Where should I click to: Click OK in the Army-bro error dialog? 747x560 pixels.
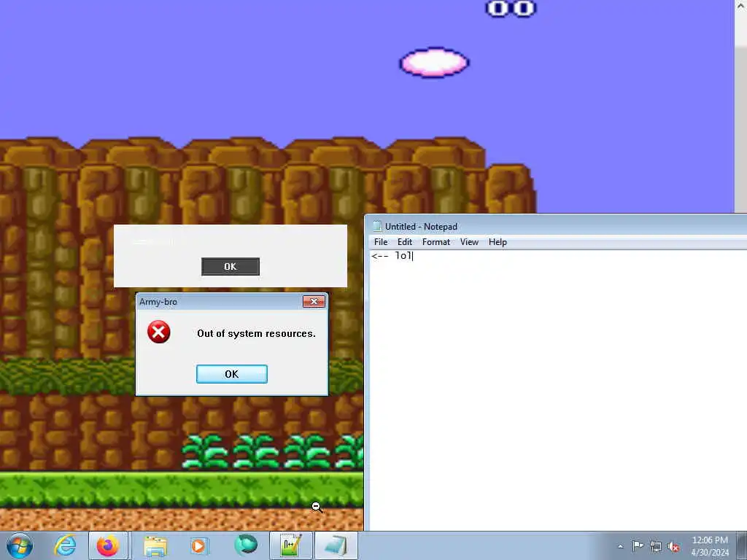(x=232, y=374)
